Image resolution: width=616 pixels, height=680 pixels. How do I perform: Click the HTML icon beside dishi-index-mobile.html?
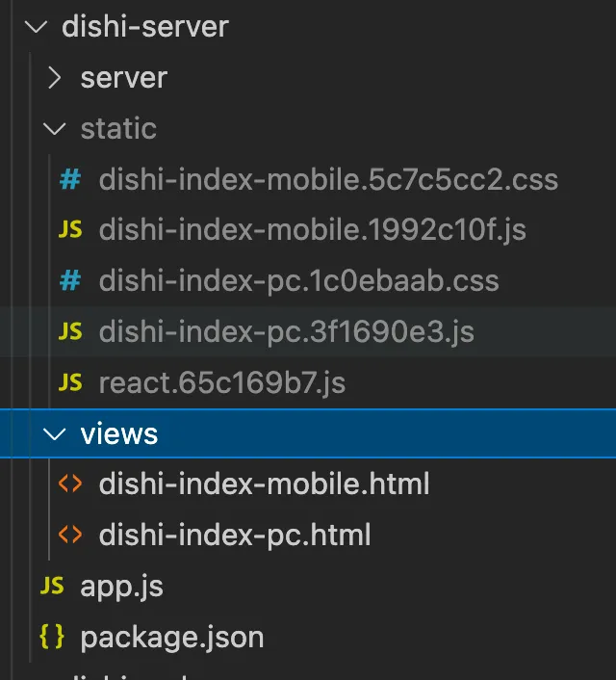point(70,484)
